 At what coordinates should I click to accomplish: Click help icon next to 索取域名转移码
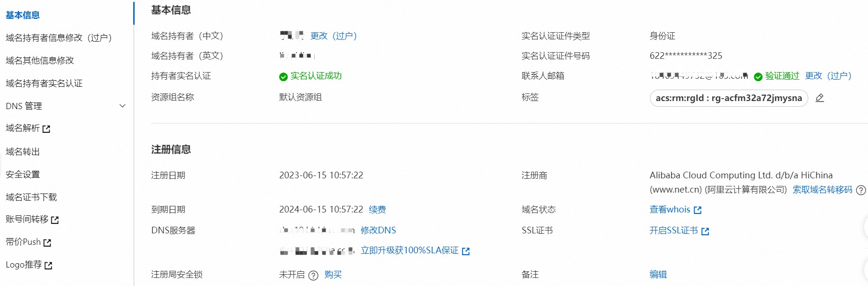pyautogui.click(x=861, y=190)
